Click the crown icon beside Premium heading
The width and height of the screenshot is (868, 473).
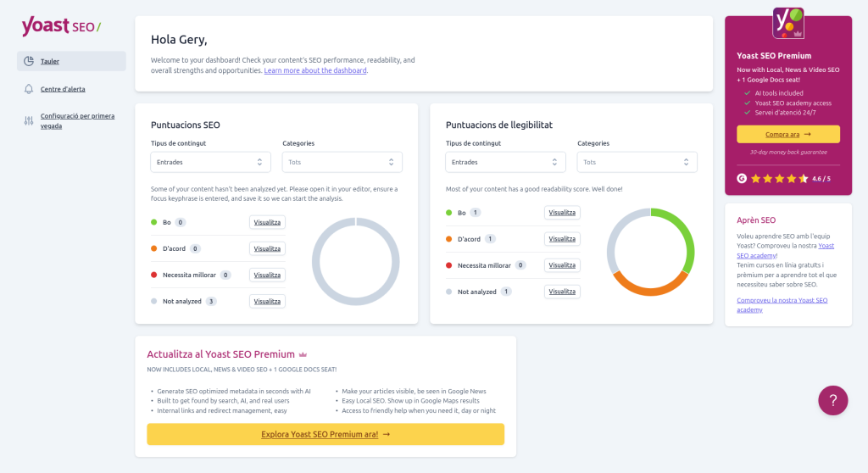303,354
